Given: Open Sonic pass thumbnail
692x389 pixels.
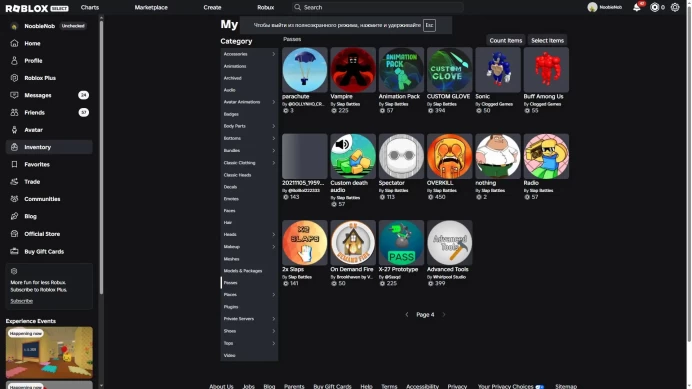Looking at the screenshot, I should pyautogui.click(x=498, y=70).
